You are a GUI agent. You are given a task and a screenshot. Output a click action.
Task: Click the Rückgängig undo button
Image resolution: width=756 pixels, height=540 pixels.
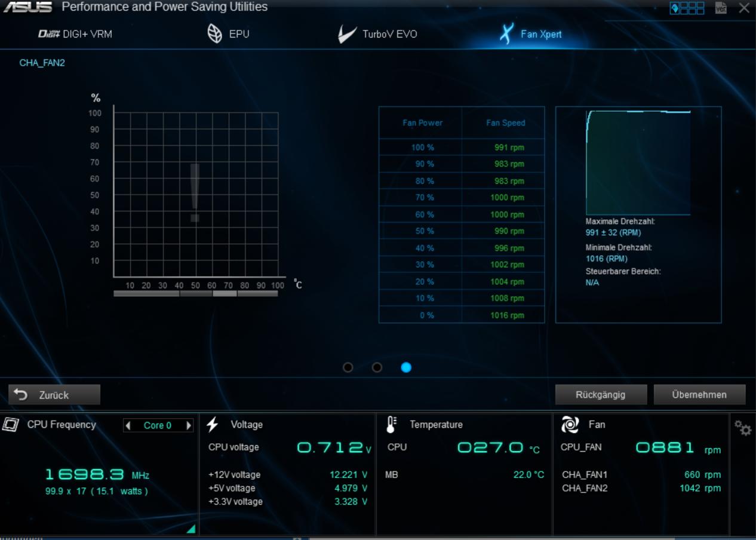coord(601,394)
